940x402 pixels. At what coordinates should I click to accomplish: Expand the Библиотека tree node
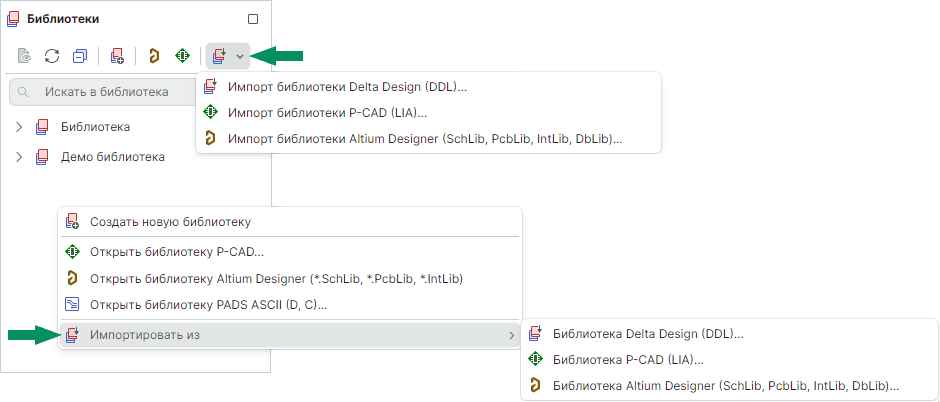tap(19, 127)
